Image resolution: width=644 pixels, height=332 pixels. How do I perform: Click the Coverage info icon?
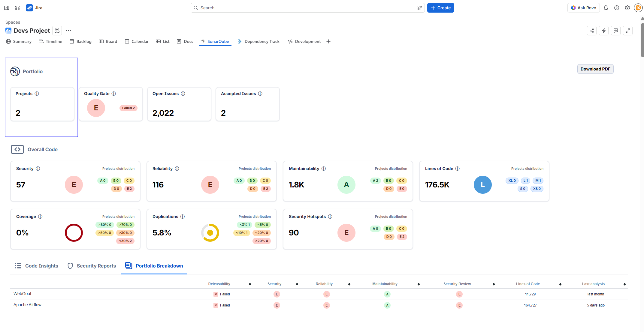(40, 217)
